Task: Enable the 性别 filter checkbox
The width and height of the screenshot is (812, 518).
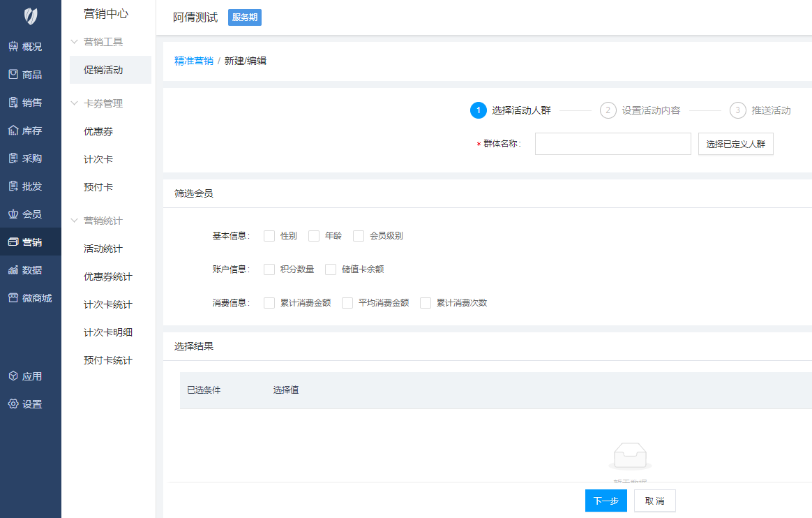Action: tap(269, 236)
